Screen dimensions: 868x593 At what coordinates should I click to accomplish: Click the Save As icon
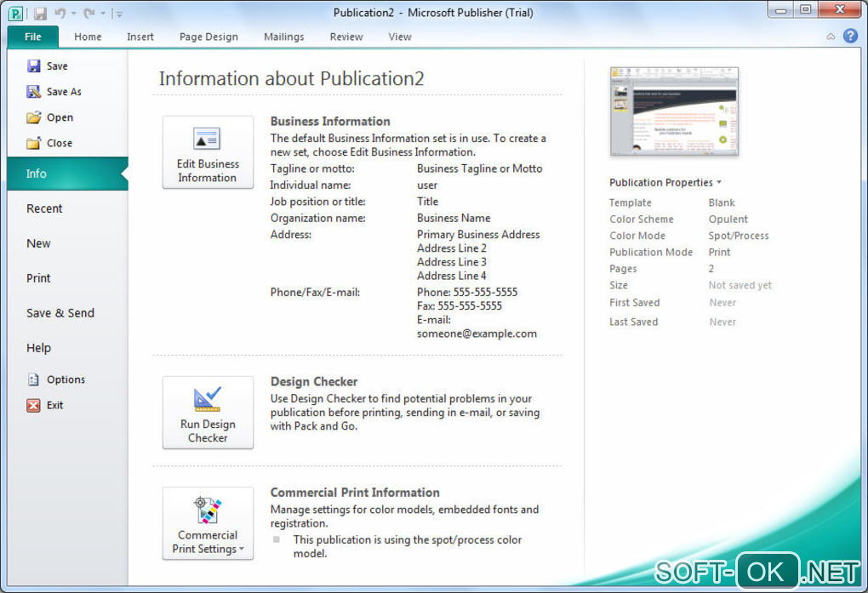click(34, 92)
